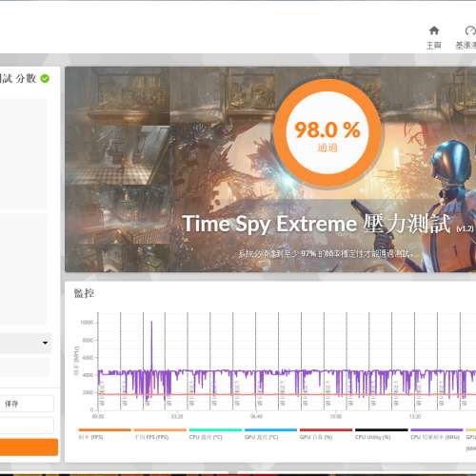Click the teal CPU temperature color bar
This screenshot has width=476, height=476.
215,430
